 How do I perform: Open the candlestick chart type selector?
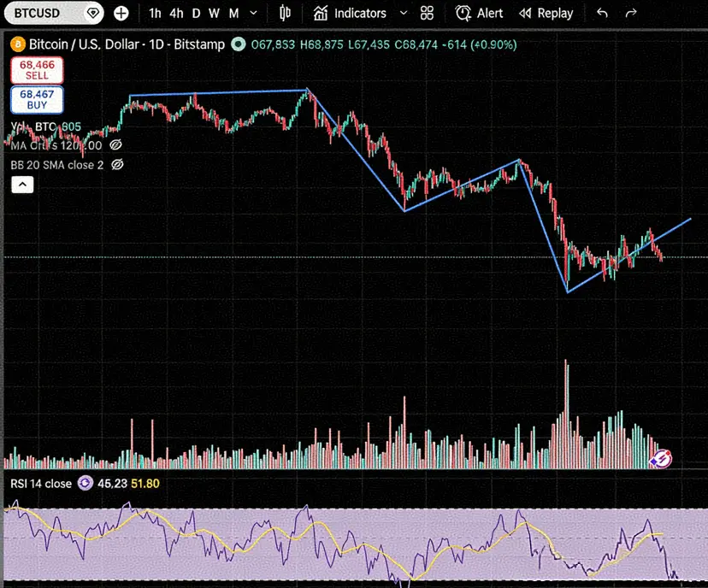click(285, 14)
